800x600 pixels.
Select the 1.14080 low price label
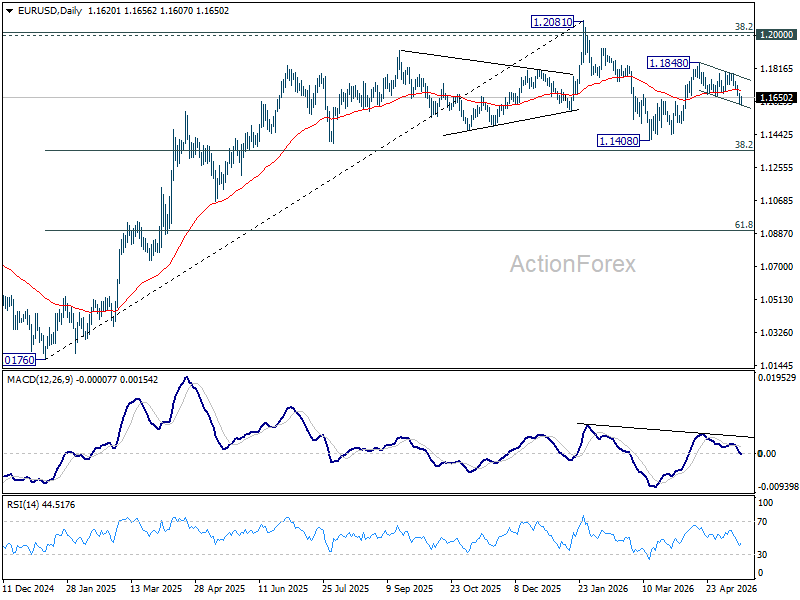pyautogui.click(x=618, y=141)
